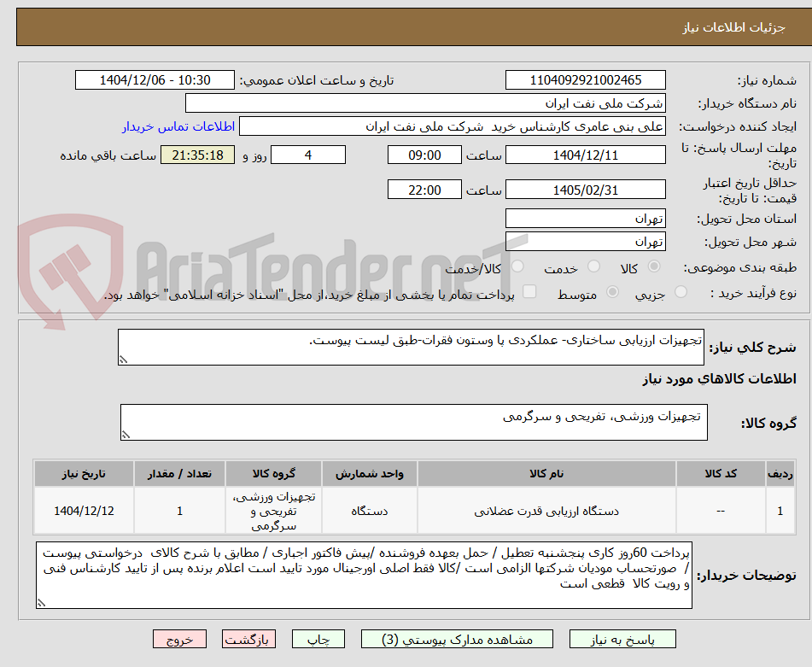Click the 'تعداد / مقدار' column header
The width and height of the screenshot is (812, 667).
coord(179,474)
